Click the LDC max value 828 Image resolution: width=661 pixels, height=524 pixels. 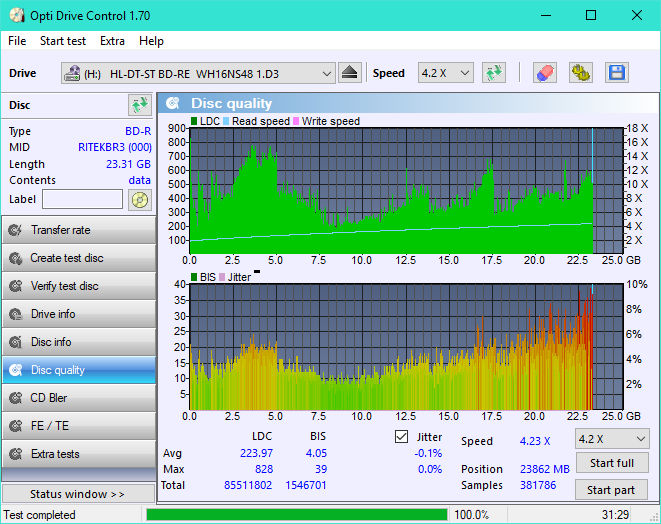click(x=264, y=469)
